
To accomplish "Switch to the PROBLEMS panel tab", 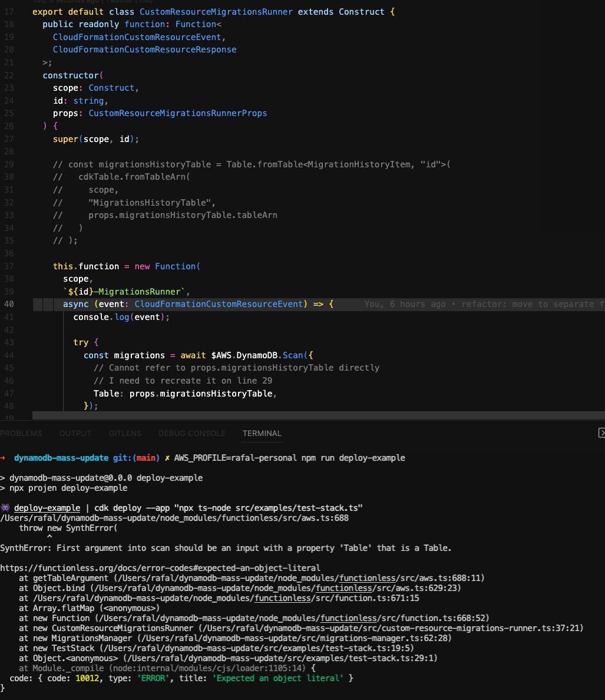I will point(21,434).
